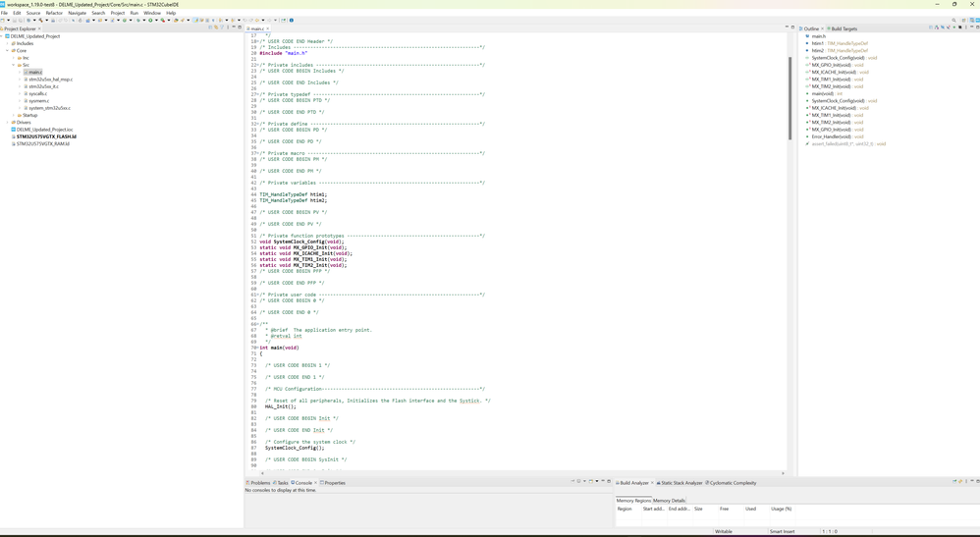Expand the Startup folder

pos(14,115)
